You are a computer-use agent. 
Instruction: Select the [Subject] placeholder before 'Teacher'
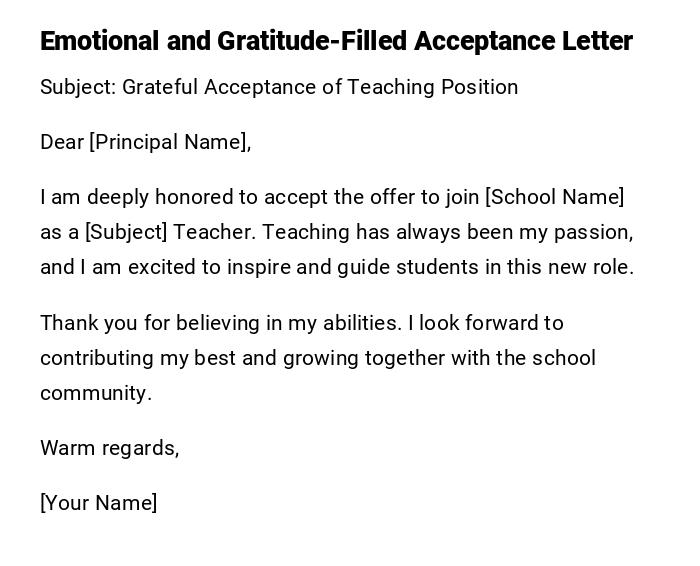[126, 232]
